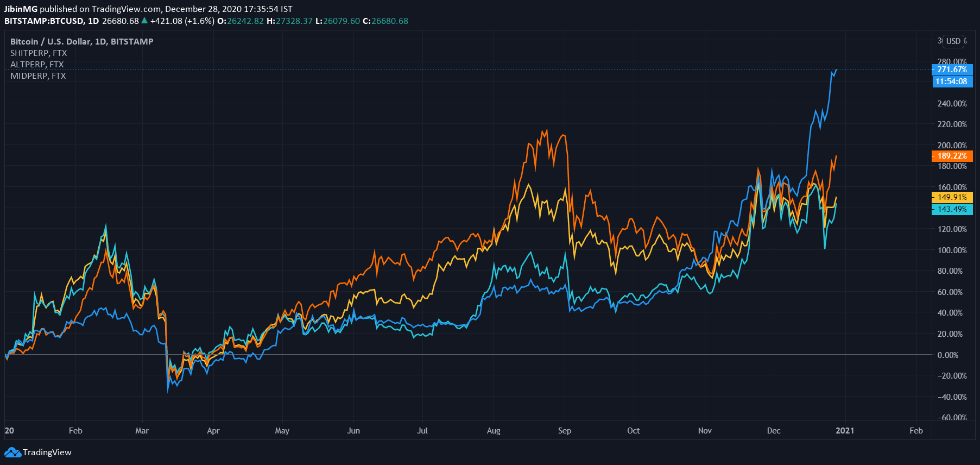
Task: Click the Dec label on time axis
Action: point(774,430)
